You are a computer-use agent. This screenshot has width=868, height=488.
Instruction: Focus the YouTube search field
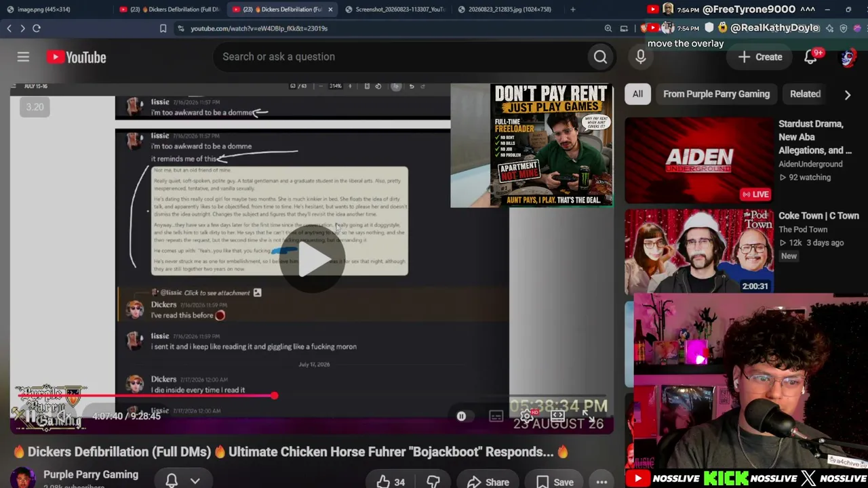400,57
